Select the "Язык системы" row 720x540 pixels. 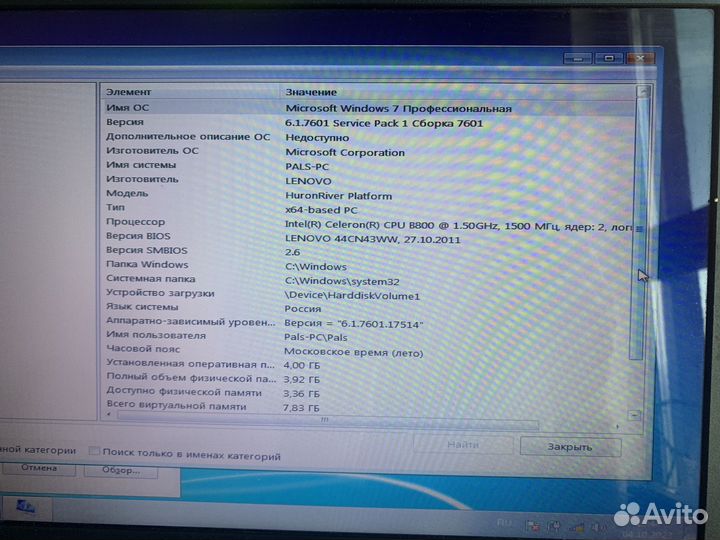click(x=369, y=308)
